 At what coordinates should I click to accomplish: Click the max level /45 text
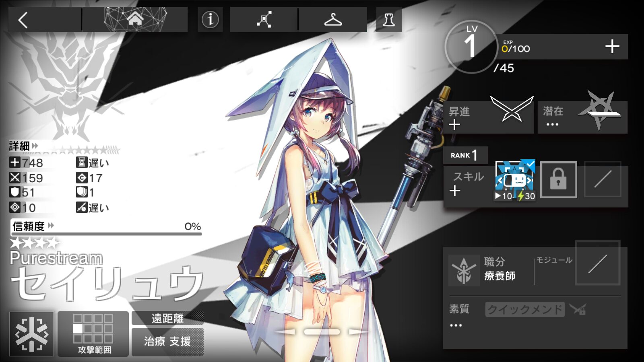(x=504, y=68)
